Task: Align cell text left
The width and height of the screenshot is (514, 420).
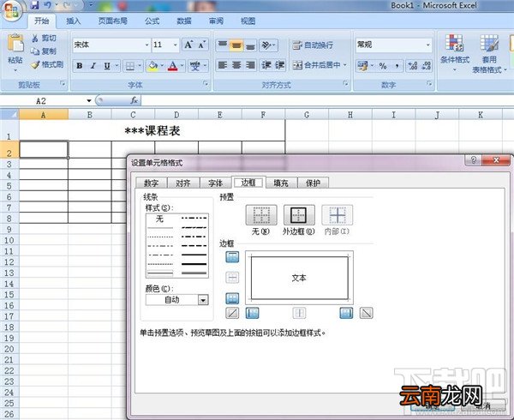Action: pyautogui.click(x=223, y=65)
